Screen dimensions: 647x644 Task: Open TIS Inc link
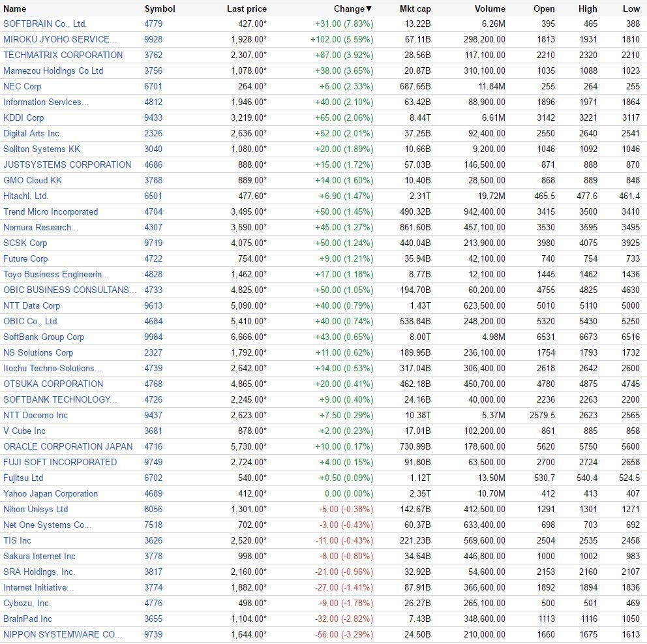18,541
